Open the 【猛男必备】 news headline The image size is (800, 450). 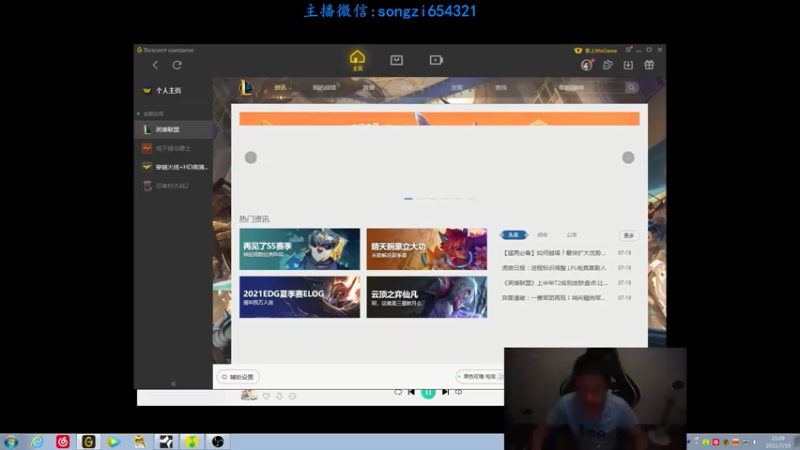[x=554, y=253]
